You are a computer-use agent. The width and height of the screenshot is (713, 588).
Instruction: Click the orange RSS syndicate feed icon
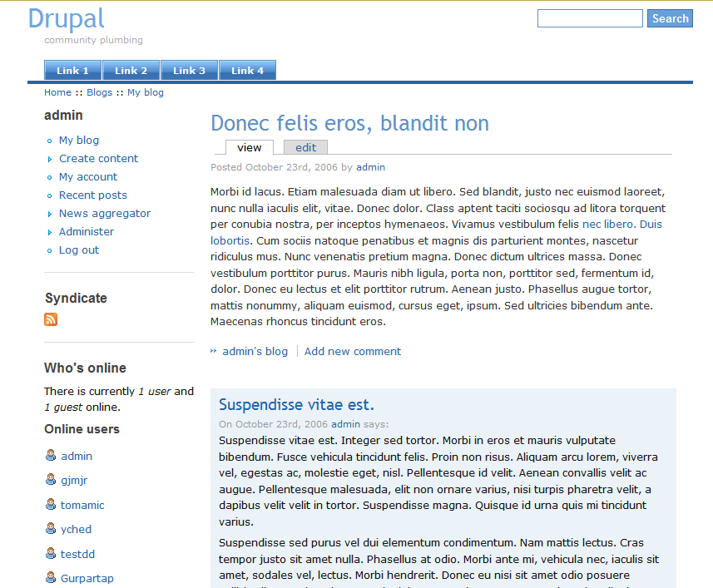click(51, 319)
